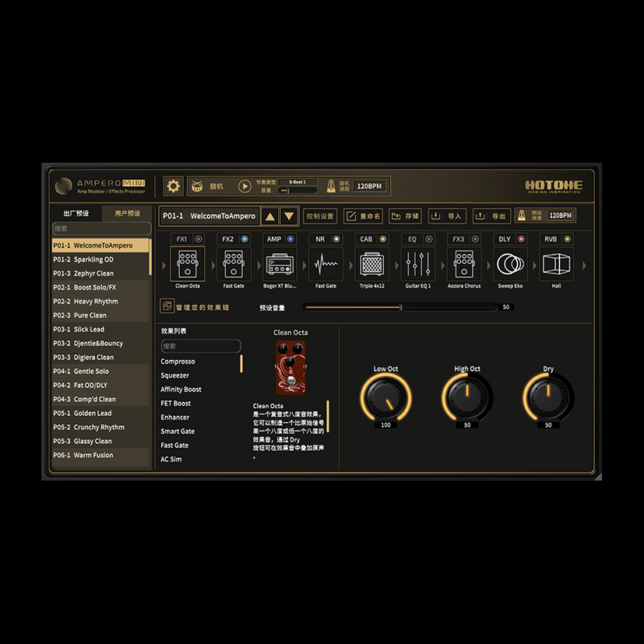Select the Sweep Eko delay icon
644x644 pixels.
pyautogui.click(x=510, y=265)
